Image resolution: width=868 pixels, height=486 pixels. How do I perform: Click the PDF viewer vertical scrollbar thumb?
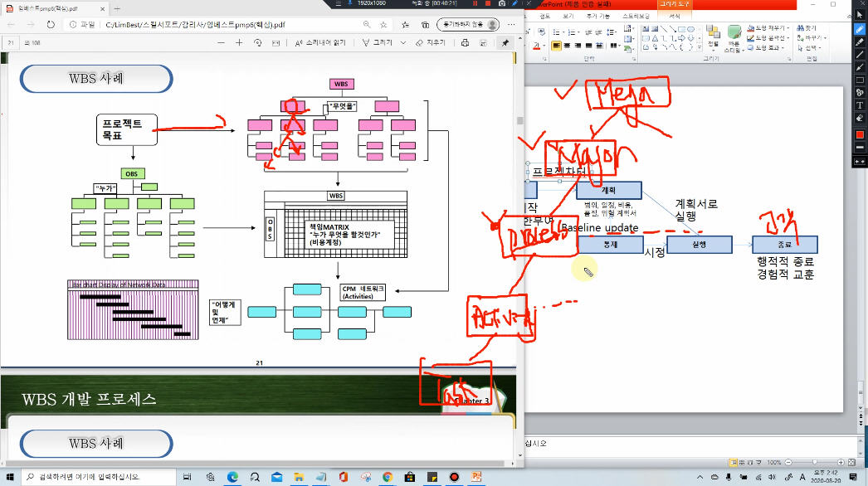pyautogui.click(x=519, y=120)
